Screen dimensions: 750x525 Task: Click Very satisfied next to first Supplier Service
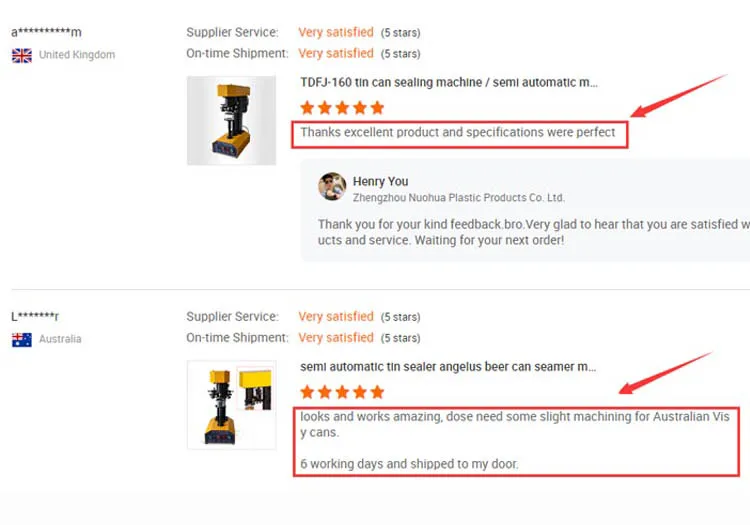tap(336, 32)
